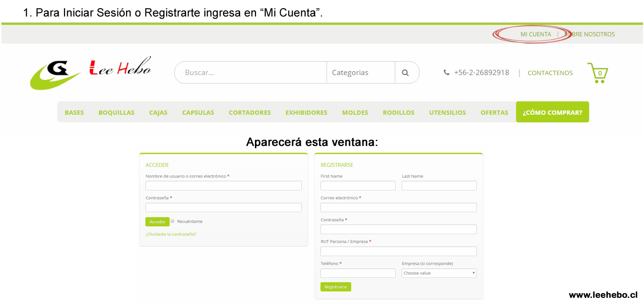Image resolution: width=644 pixels, height=306 pixels.
Task: Click the search magnifier icon
Action: pos(406,72)
